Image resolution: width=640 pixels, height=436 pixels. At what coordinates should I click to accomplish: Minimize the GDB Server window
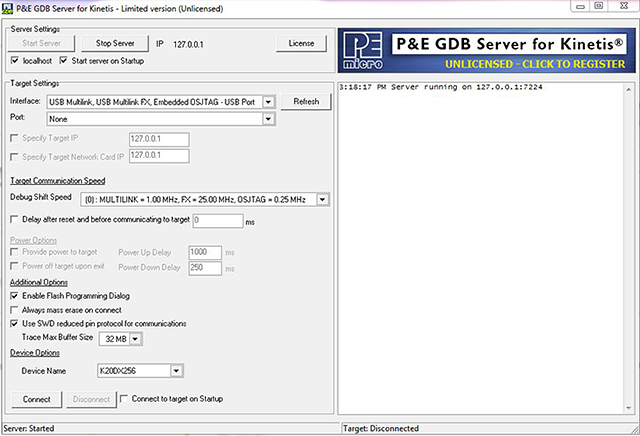(581, 6)
